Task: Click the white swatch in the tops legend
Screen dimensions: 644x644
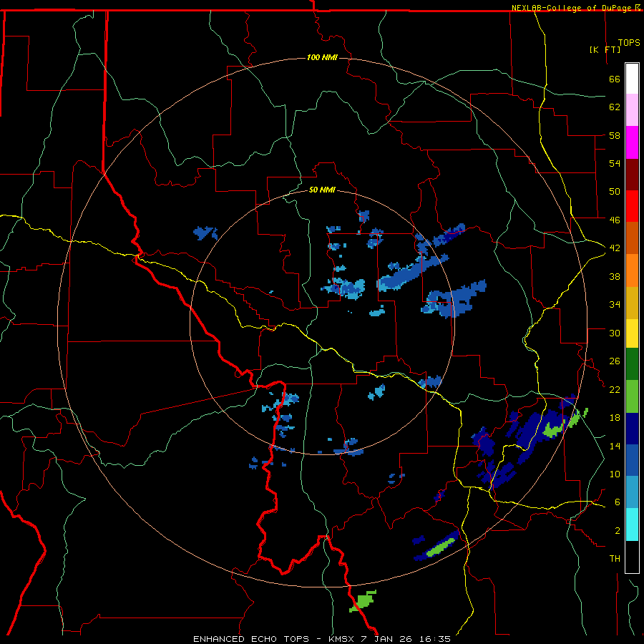Action: pos(632,79)
